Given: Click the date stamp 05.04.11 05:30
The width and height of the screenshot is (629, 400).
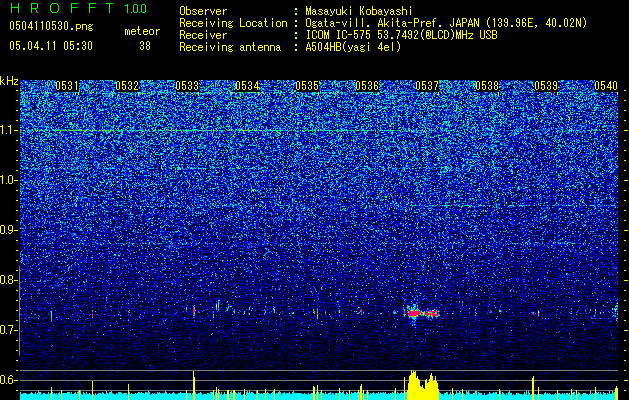Looking at the screenshot, I should coord(51,46).
